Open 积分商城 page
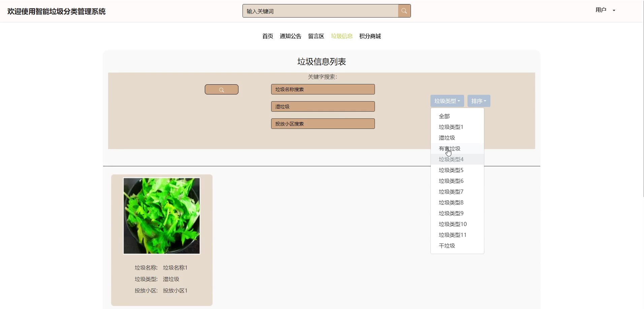 pos(370,36)
